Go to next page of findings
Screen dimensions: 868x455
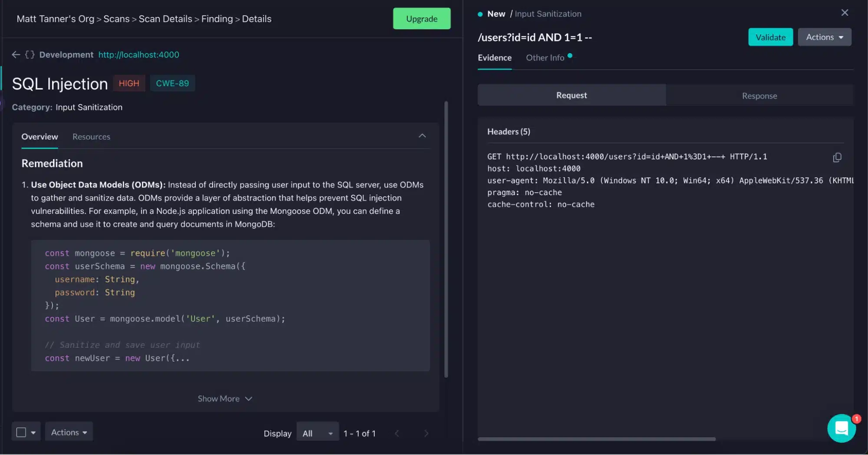(x=426, y=433)
